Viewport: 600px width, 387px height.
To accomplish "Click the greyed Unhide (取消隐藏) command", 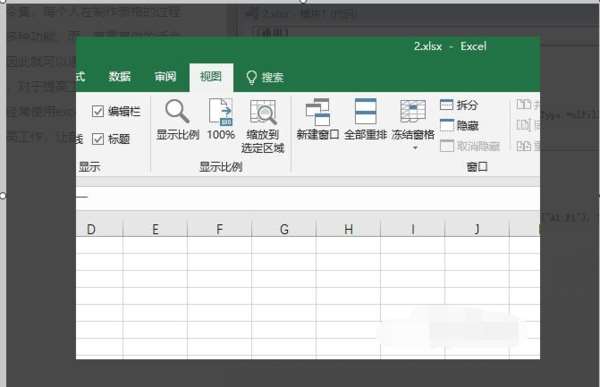I will 470,146.
